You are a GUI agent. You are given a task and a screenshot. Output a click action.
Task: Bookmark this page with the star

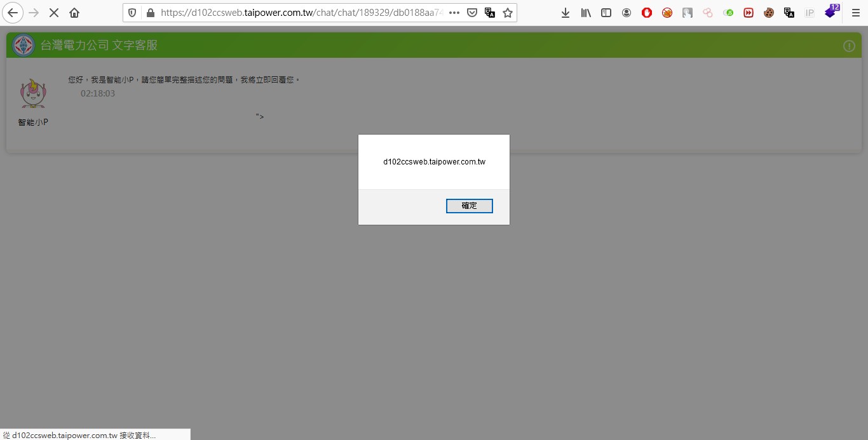508,13
